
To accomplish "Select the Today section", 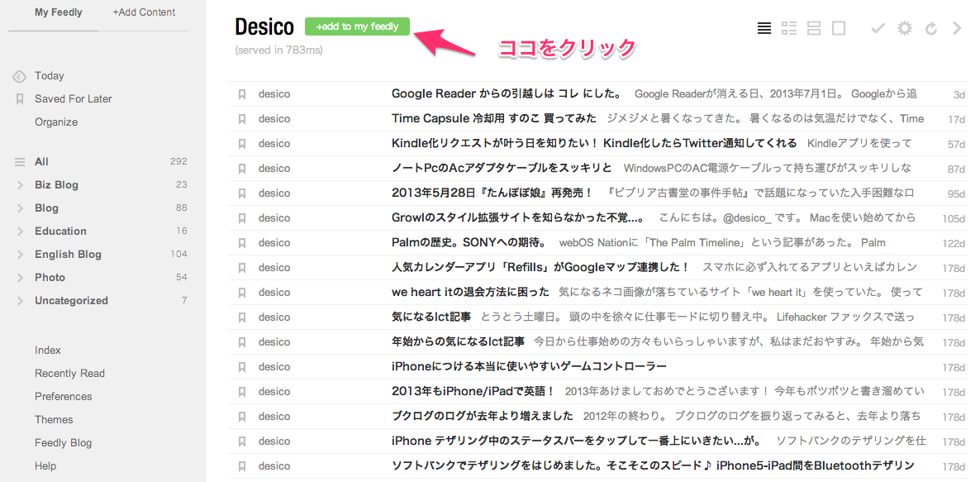I will (x=51, y=75).
